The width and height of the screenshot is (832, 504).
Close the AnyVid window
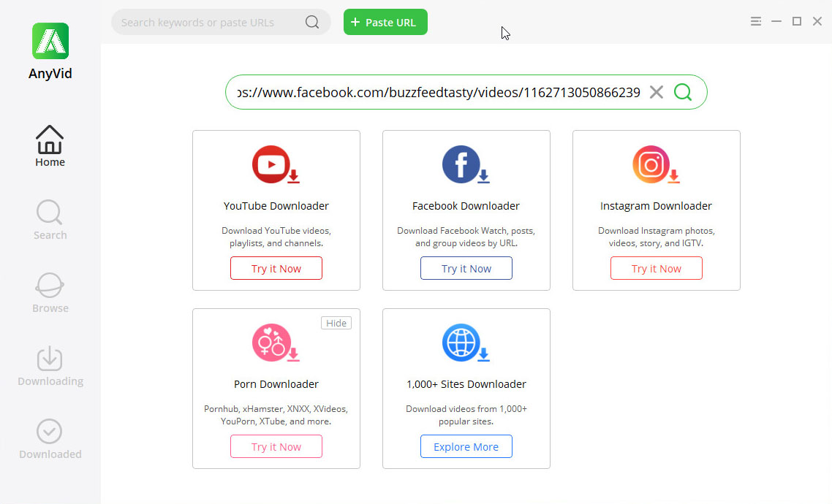point(817,21)
